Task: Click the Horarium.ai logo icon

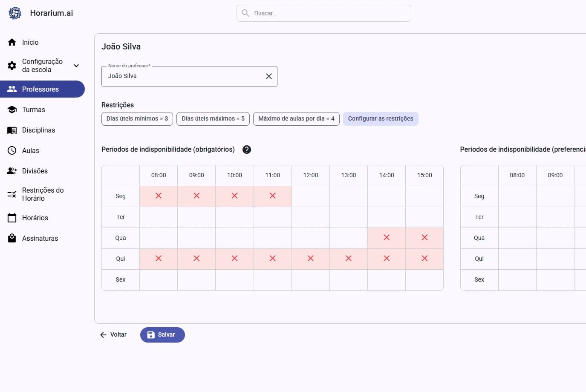Action: pyautogui.click(x=15, y=13)
